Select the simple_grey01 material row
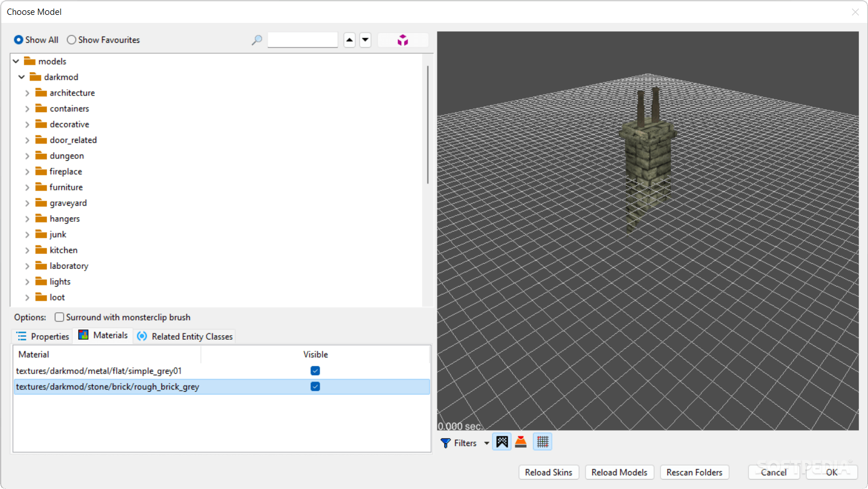 click(x=221, y=371)
